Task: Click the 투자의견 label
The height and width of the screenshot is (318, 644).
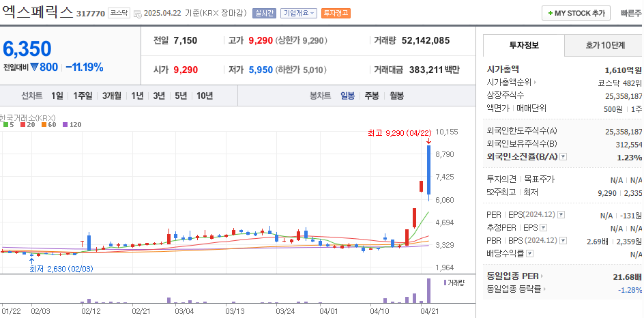Action: 502,179
